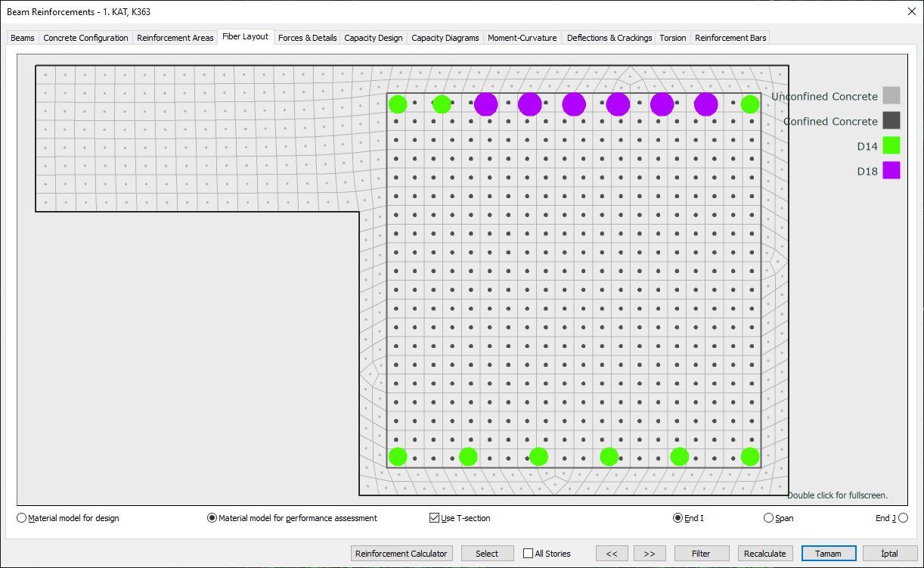
Task: Enable the All Stories checkbox
Action: click(x=526, y=553)
